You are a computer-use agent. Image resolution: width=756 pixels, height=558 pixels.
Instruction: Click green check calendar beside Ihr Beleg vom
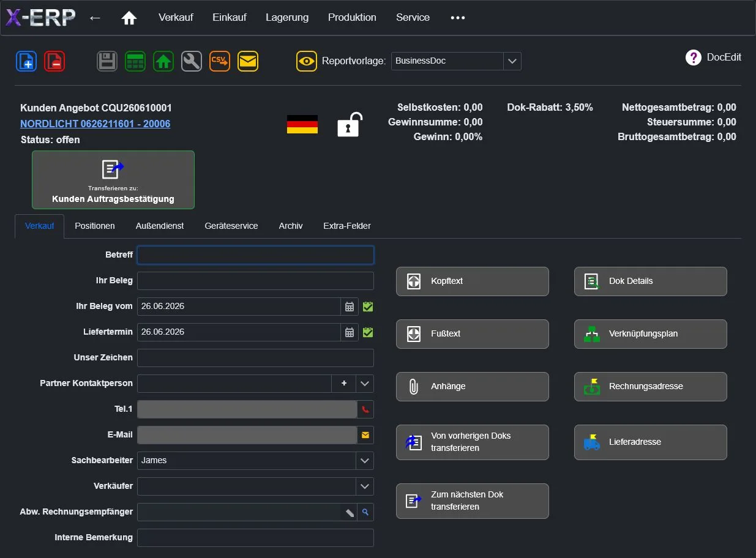pos(367,307)
